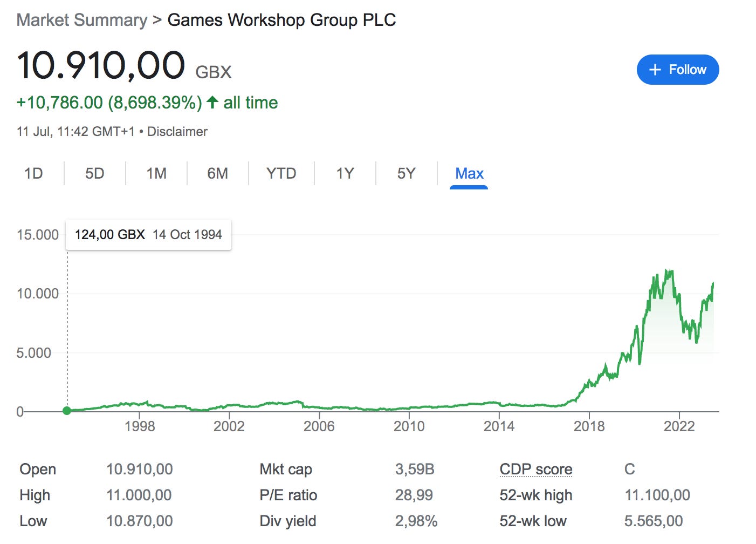Click the P/E ratio value
Viewport: 756px width, 544px height.
(414, 495)
